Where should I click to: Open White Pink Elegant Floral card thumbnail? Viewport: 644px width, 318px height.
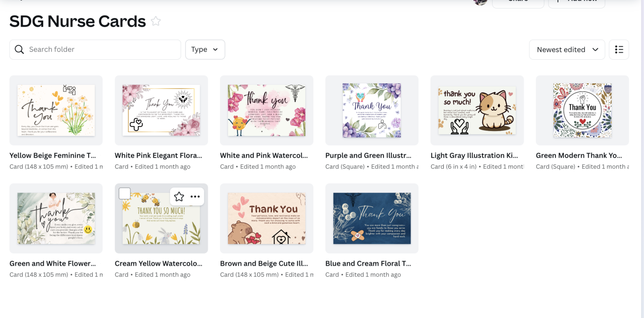coord(162,111)
